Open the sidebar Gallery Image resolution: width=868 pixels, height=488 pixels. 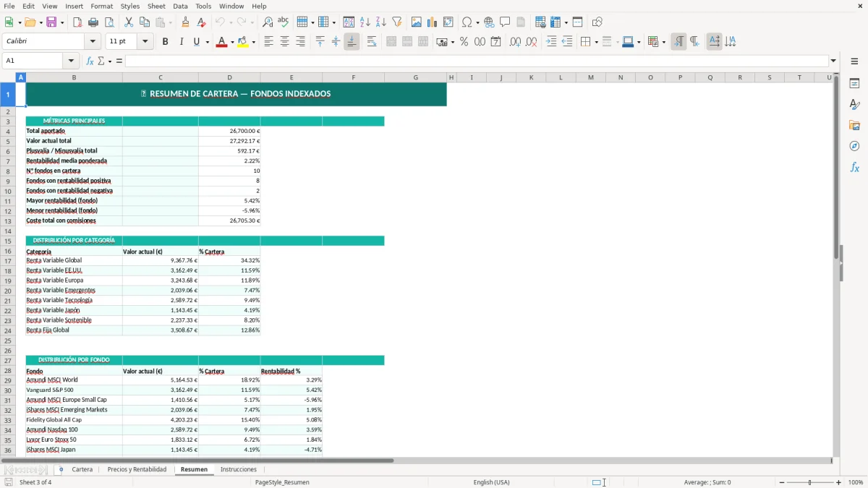click(x=854, y=125)
